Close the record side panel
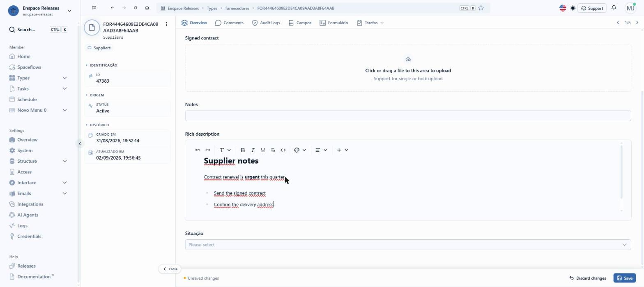The image size is (644, 287). tap(170, 269)
